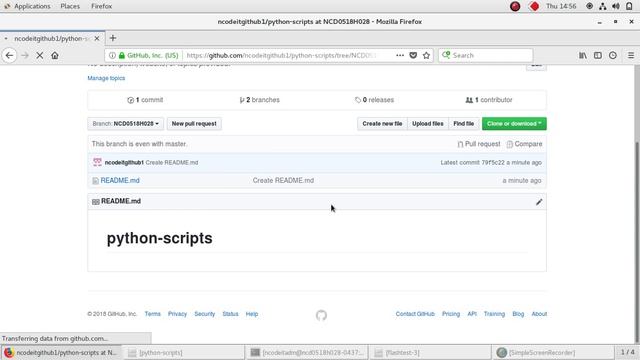Open the Manage topics link
Image resolution: width=640 pixels, height=360 pixels.
pyautogui.click(x=106, y=78)
